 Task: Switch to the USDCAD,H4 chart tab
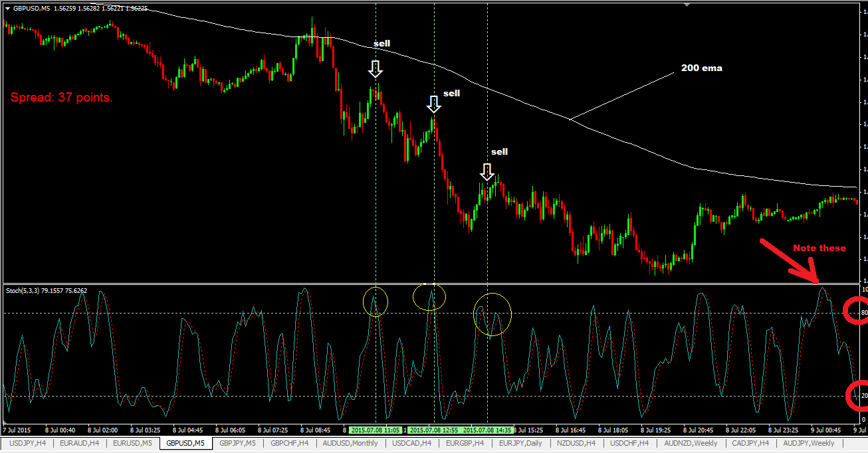point(412,443)
